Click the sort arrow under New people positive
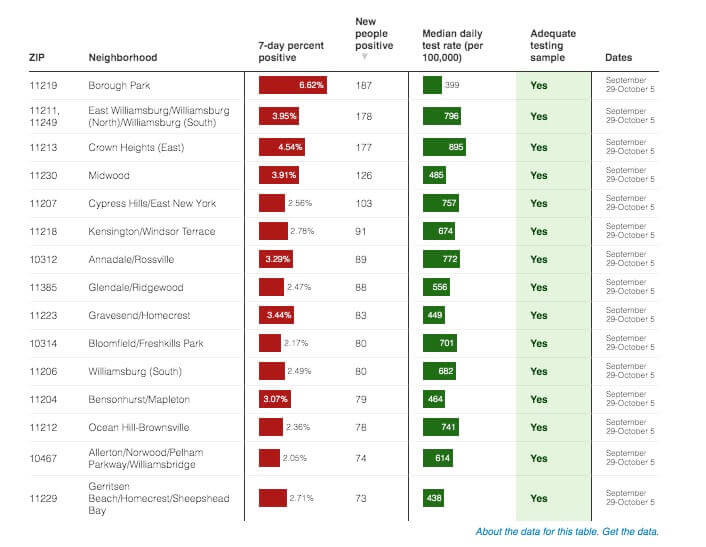Screen dimensions: 706x547 [x=364, y=57]
